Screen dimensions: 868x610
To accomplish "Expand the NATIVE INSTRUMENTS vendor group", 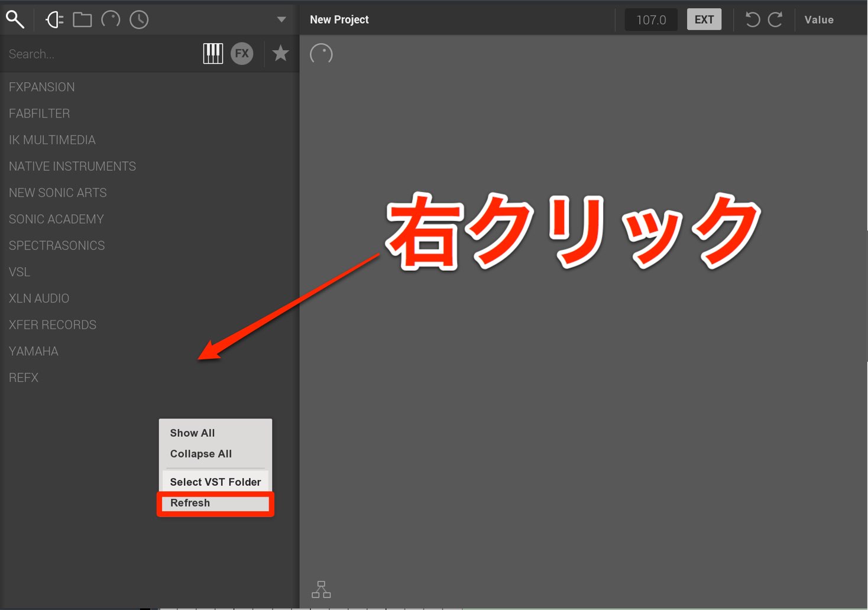I will [72, 167].
